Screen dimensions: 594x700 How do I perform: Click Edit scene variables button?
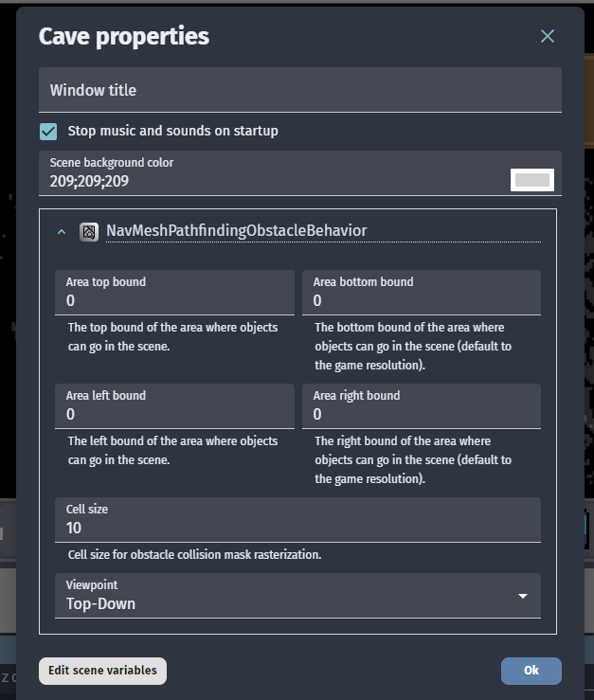click(x=103, y=671)
